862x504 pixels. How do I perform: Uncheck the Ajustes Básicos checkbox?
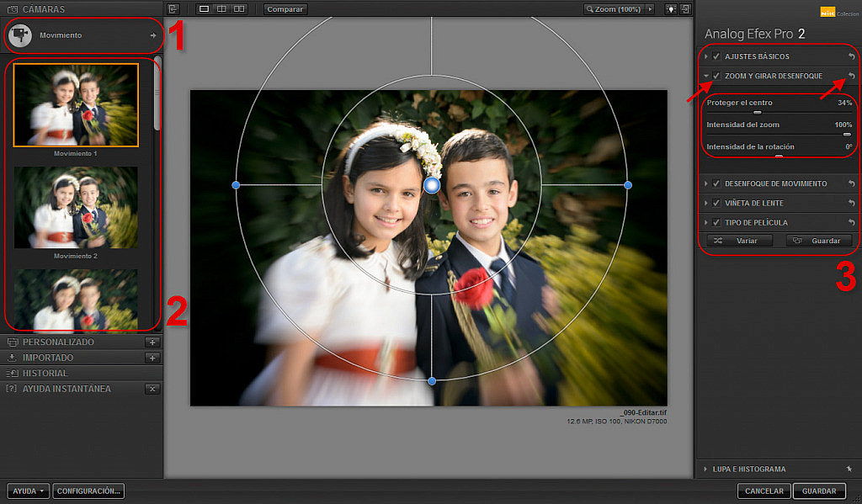716,56
